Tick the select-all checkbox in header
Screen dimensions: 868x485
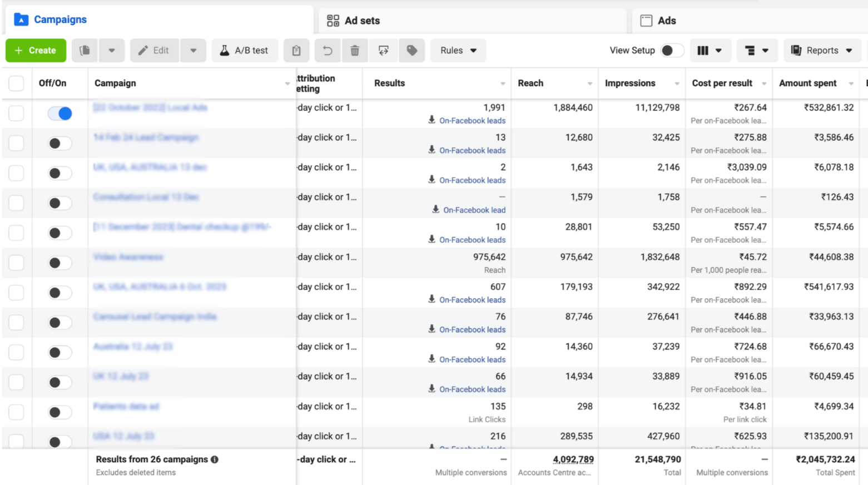tap(16, 83)
